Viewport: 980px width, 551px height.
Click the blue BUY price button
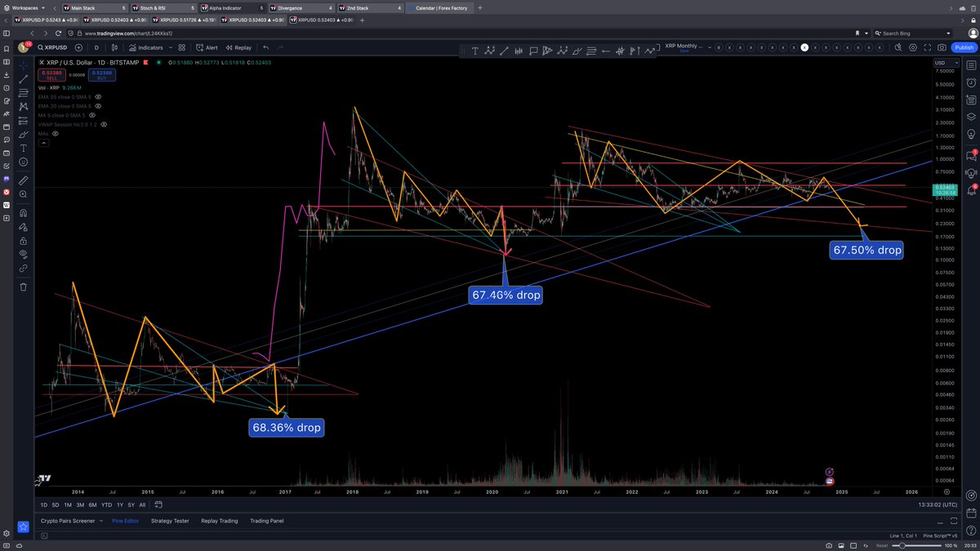[102, 75]
